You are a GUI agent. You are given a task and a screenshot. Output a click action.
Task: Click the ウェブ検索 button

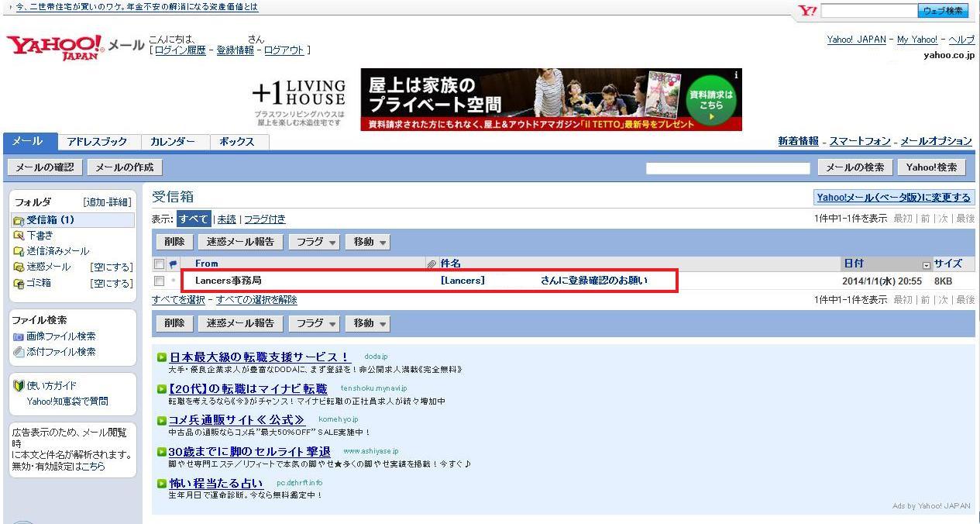[944, 11]
